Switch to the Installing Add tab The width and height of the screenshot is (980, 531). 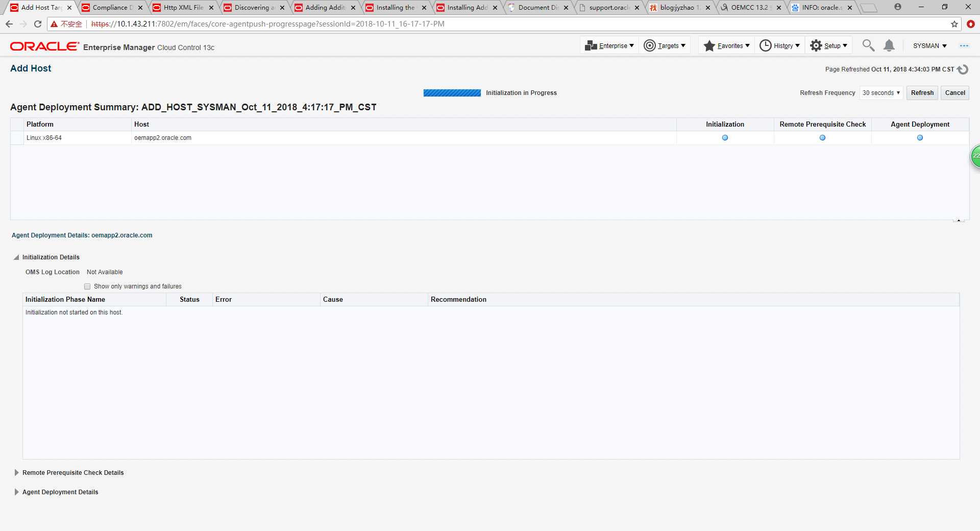(x=467, y=8)
